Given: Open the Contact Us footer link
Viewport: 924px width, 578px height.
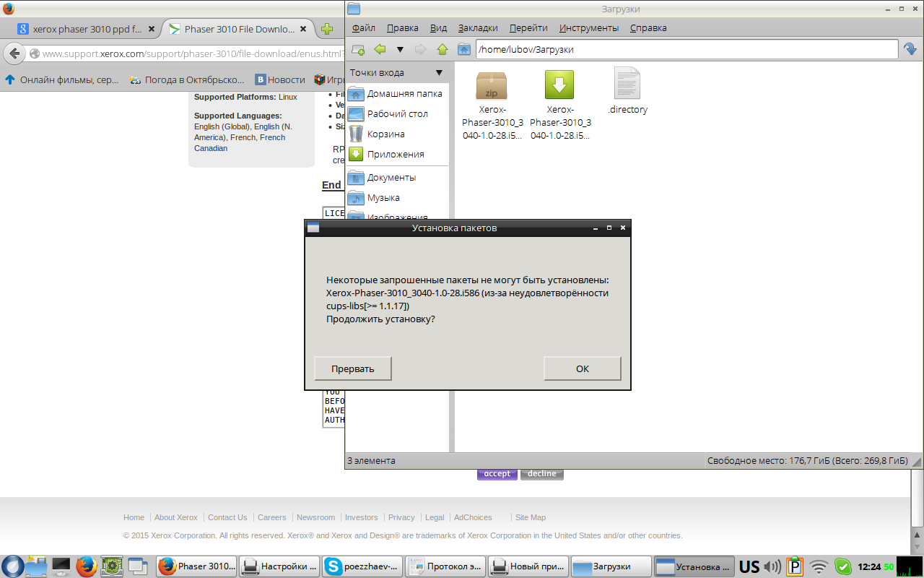Looking at the screenshot, I should click(x=227, y=517).
